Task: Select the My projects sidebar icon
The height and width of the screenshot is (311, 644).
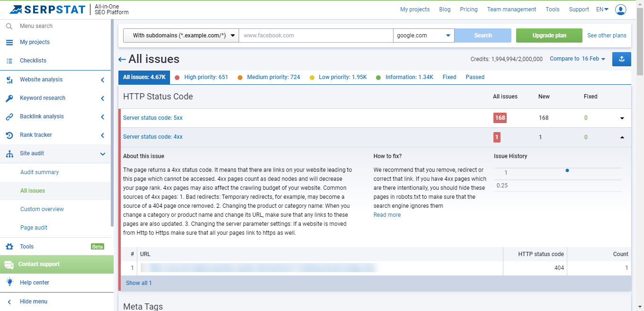Action: pos(9,42)
